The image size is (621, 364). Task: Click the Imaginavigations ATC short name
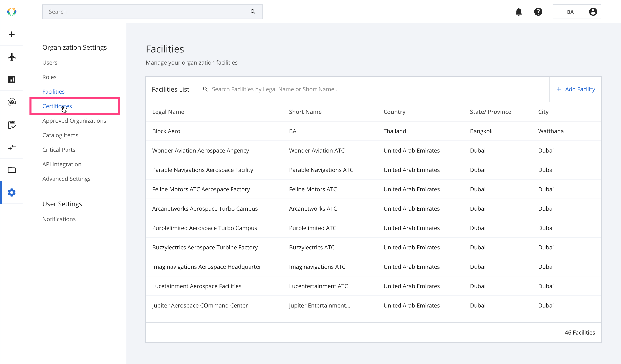[317, 267]
